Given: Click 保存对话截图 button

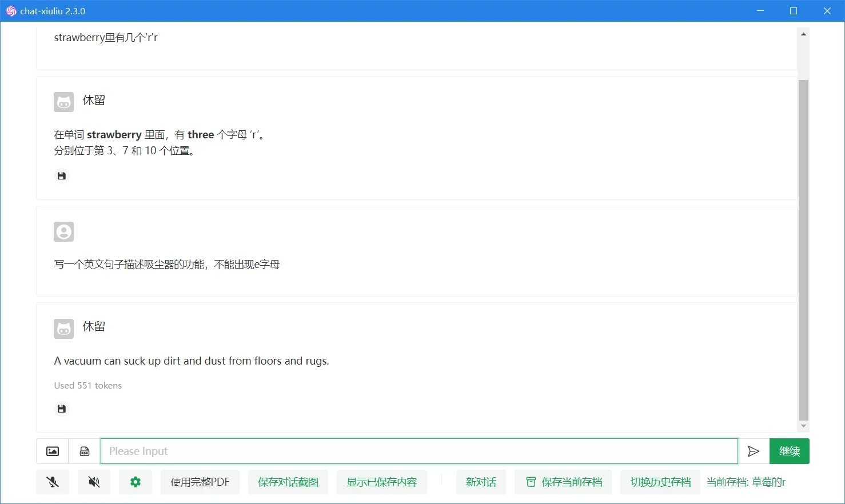Looking at the screenshot, I should (x=288, y=482).
